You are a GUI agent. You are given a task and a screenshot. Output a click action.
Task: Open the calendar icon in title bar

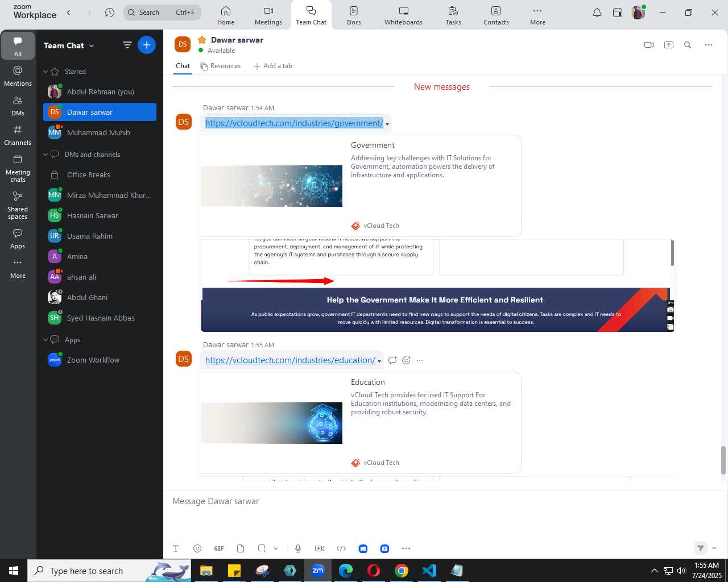[x=618, y=13]
